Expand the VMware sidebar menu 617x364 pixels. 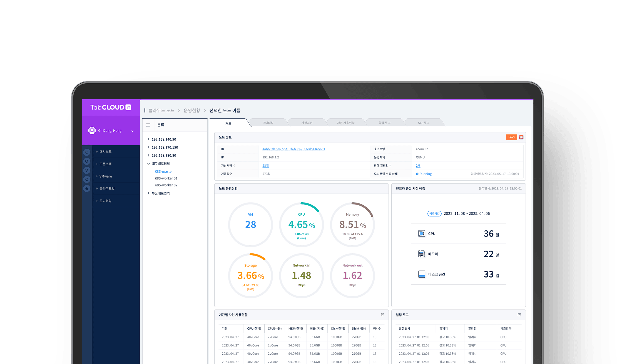(106, 176)
